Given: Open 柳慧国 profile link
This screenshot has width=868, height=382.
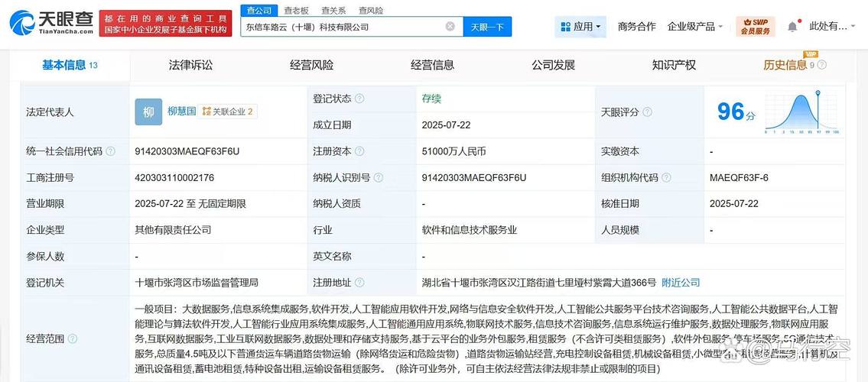Looking at the screenshot, I should (182, 111).
